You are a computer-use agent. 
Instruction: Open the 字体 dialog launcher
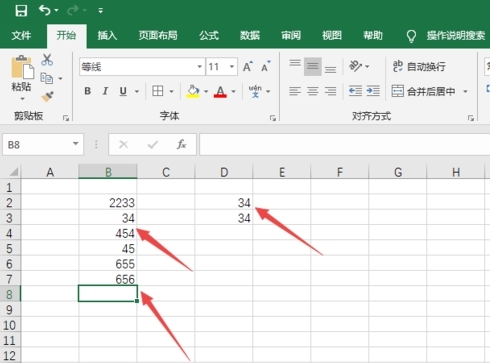(x=273, y=118)
